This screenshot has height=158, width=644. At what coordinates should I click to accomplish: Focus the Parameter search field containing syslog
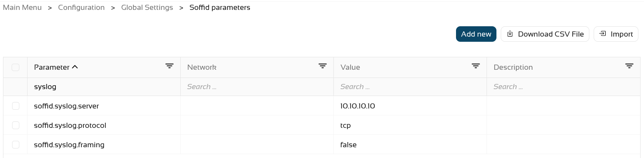[x=104, y=87]
